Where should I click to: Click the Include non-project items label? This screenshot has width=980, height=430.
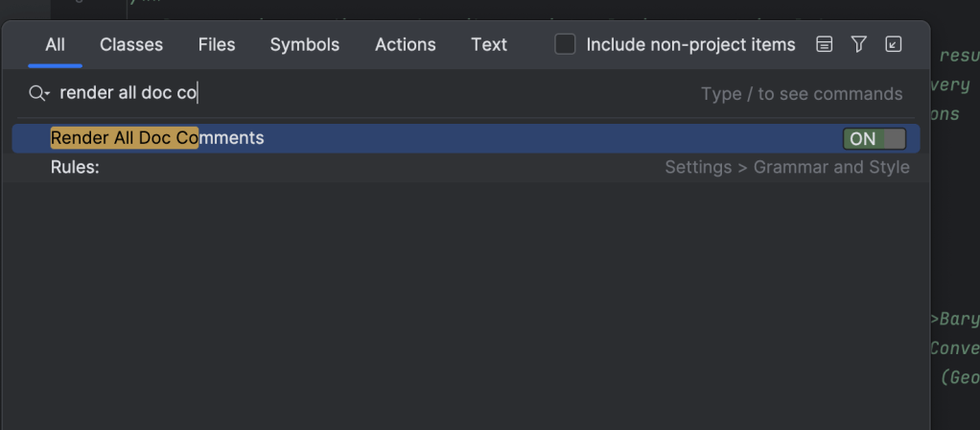point(690,44)
